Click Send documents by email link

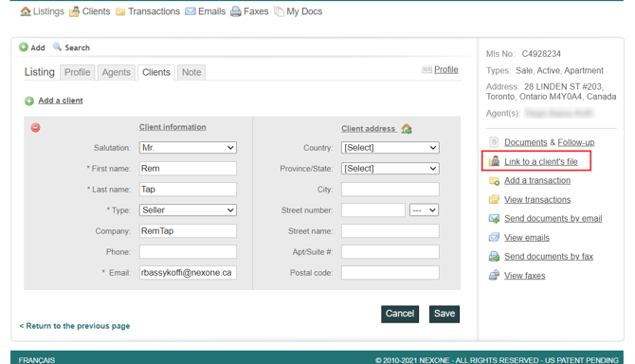553,219
